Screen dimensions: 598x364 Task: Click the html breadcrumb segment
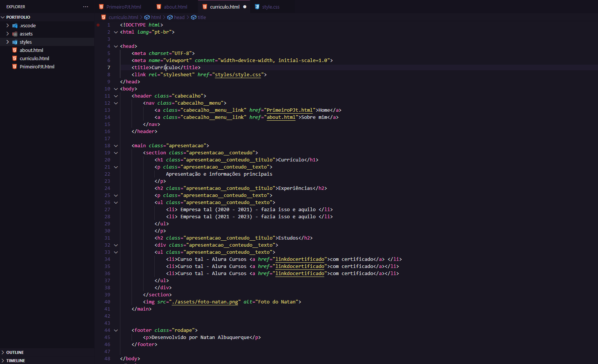coord(156,17)
